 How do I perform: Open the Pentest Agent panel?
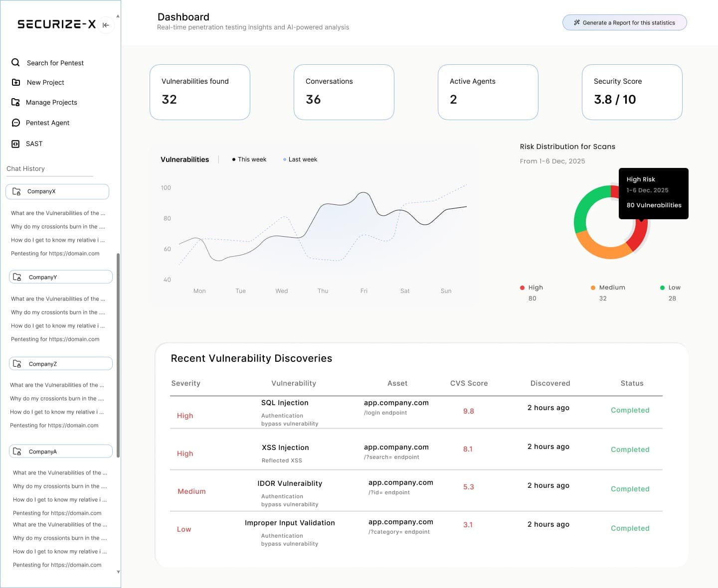47,123
